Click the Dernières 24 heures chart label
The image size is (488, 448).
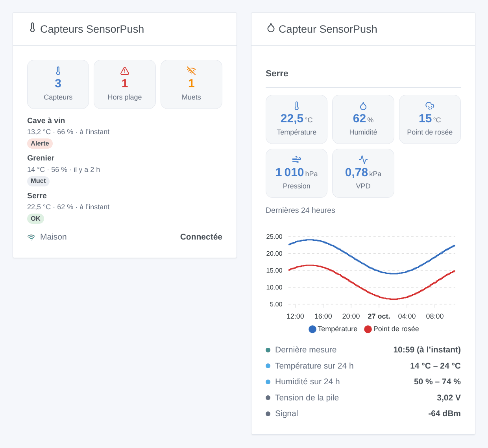[300, 210]
